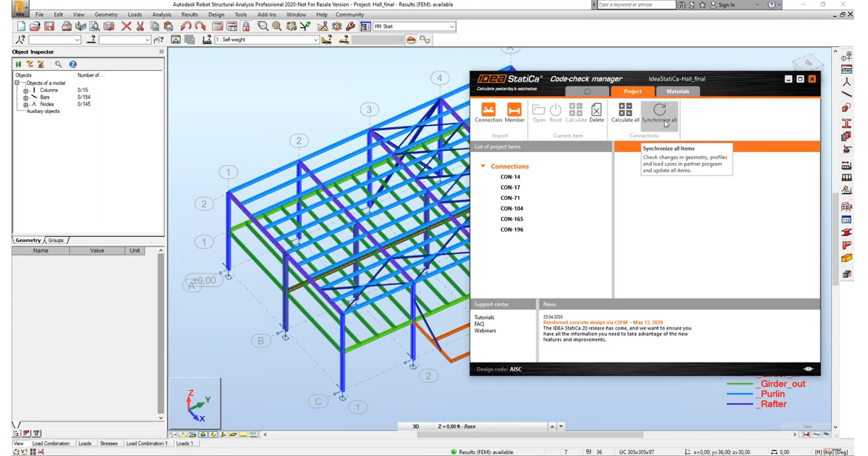This screenshot has height=456, width=868.
Task: Click the Object Inspector help icon
Action: click(x=72, y=64)
